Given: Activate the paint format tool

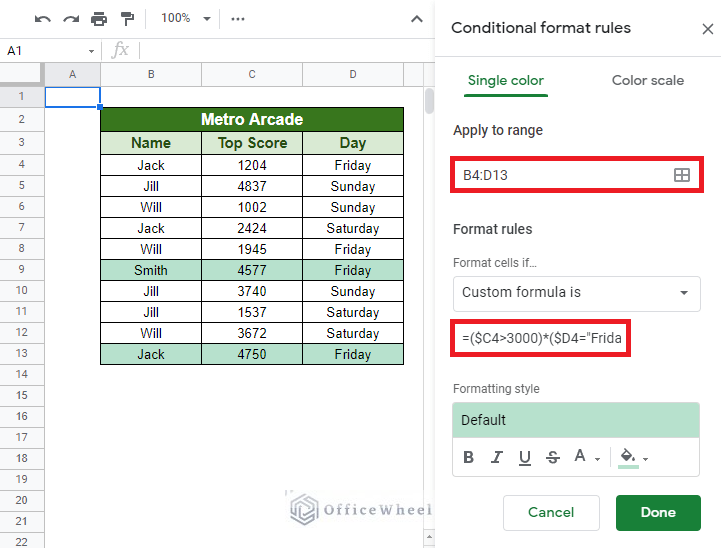Looking at the screenshot, I should click(127, 19).
